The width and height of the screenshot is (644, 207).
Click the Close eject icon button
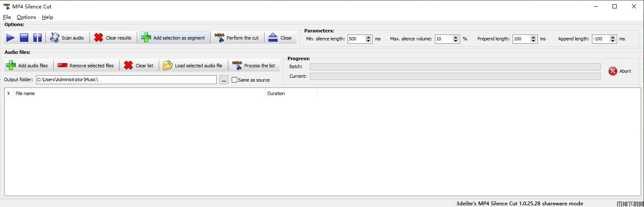point(280,38)
